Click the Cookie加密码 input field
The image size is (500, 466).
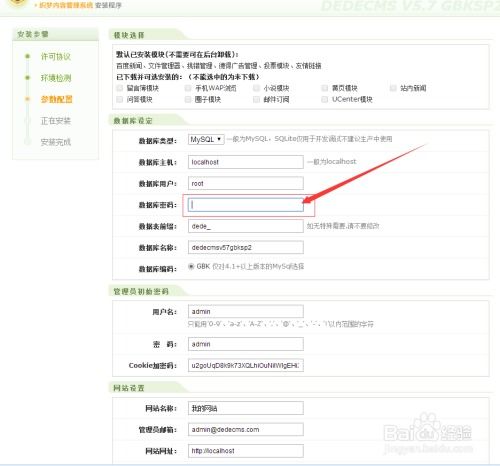pyautogui.click(x=246, y=365)
